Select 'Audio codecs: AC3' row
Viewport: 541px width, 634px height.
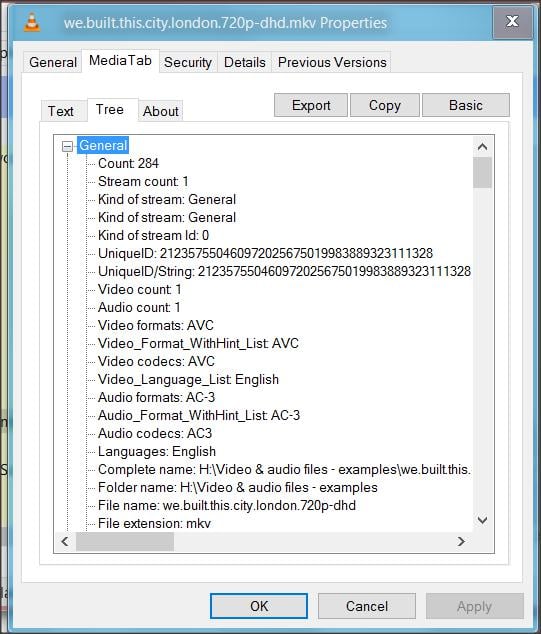155,433
